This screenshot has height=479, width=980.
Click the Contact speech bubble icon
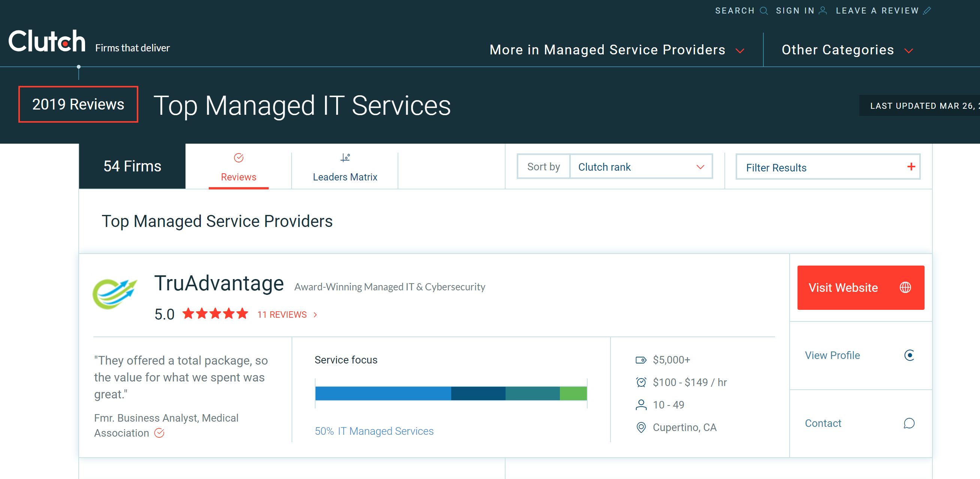(909, 423)
